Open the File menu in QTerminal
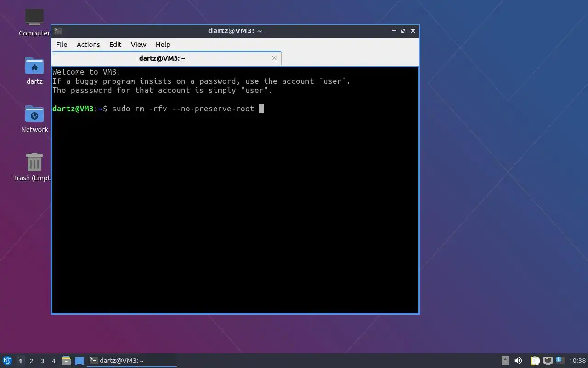 (x=62, y=45)
